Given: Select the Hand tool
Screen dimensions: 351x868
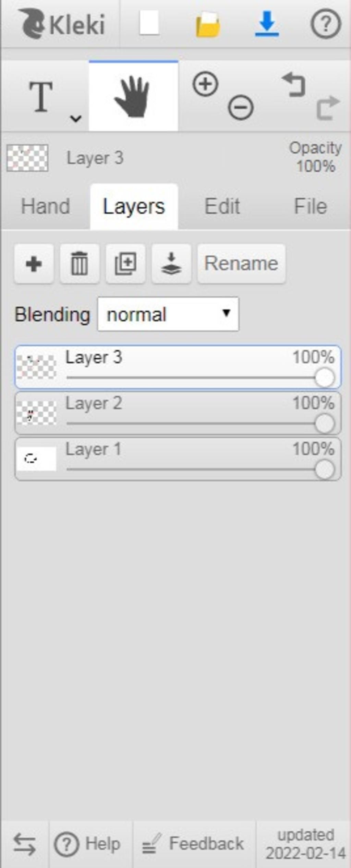Looking at the screenshot, I should [x=133, y=96].
